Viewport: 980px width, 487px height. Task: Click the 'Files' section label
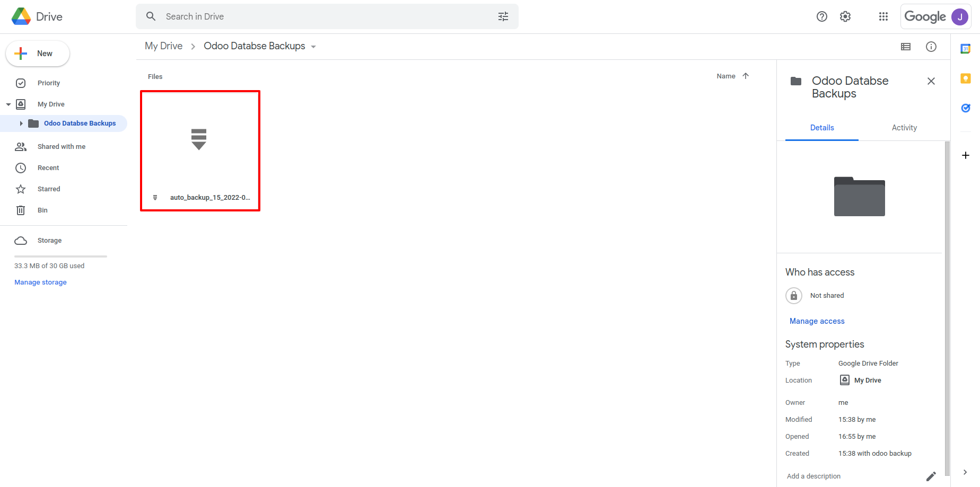point(155,77)
